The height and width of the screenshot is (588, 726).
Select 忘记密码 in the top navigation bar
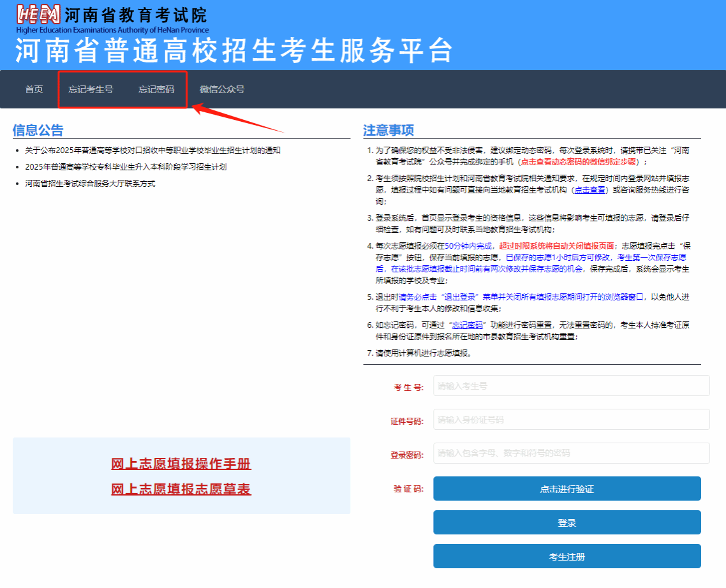(x=156, y=89)
